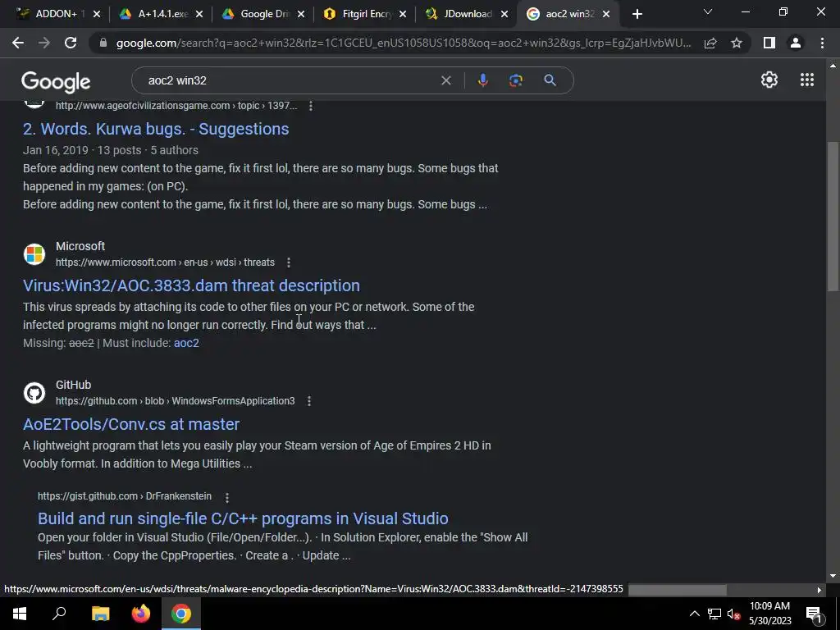Open Windows taskbar search
Viewport: 840px width, 630px height.
click(59, 614)
